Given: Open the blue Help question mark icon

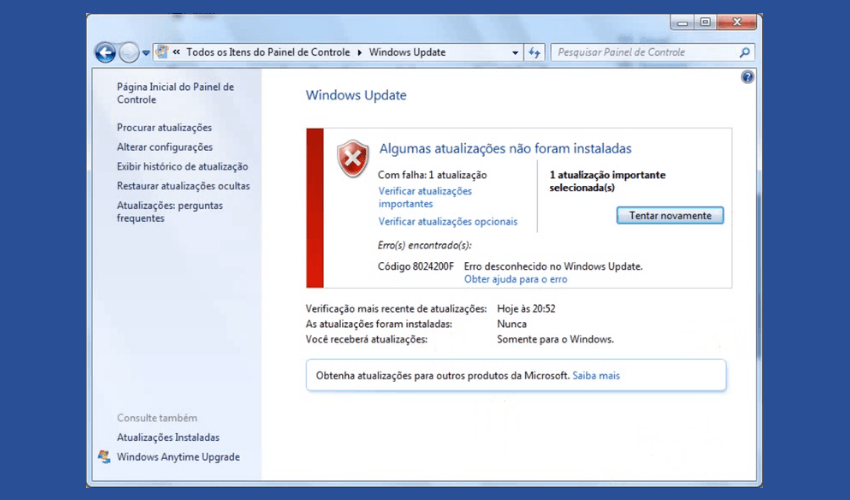Looking at the screenshot, I should tap(748, 77).
